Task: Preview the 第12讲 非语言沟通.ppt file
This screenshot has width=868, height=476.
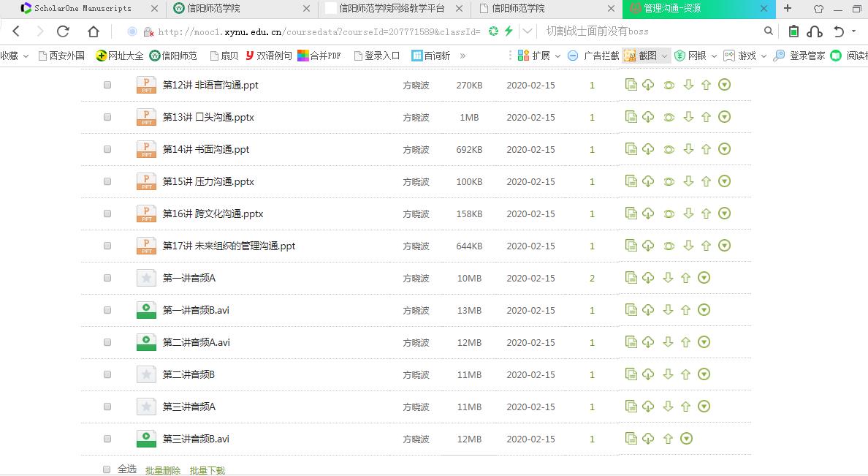Action: pos(668,84)
